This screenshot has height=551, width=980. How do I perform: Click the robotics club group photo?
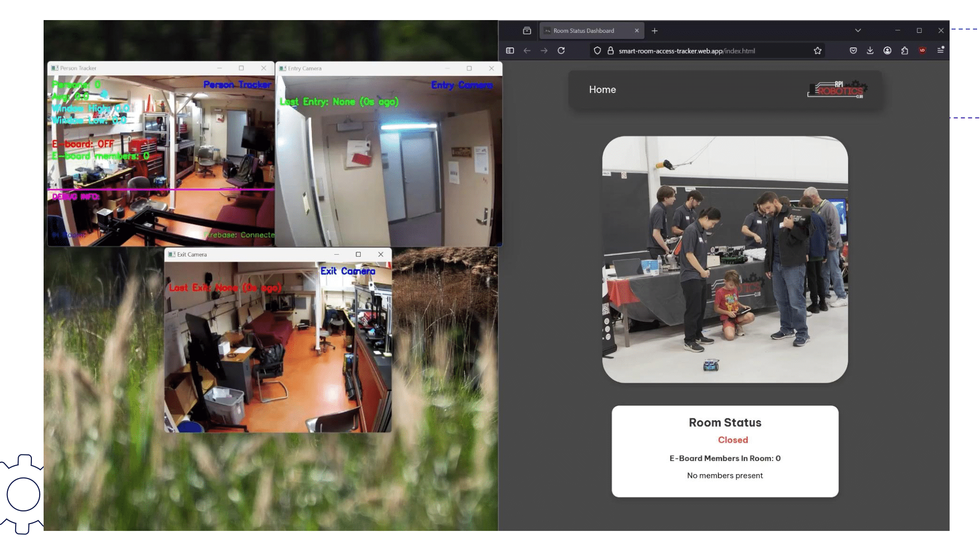(x=725, y=260)
